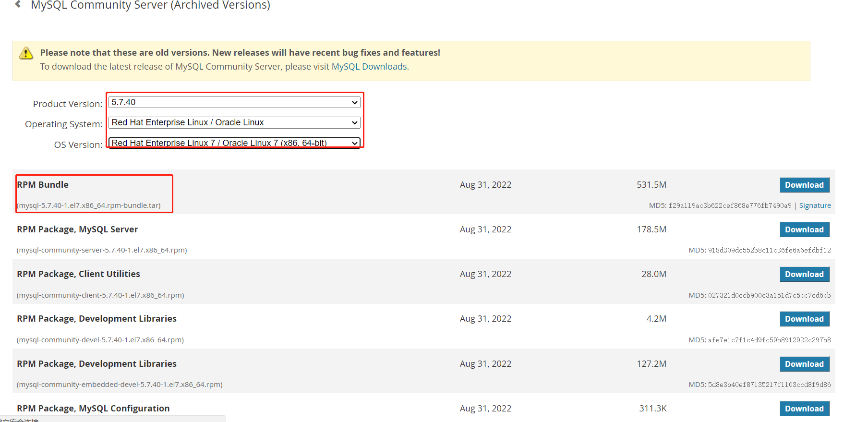Click the MD5 hash of RPM Bundle
868x422 pixels.
pos(730,205)
